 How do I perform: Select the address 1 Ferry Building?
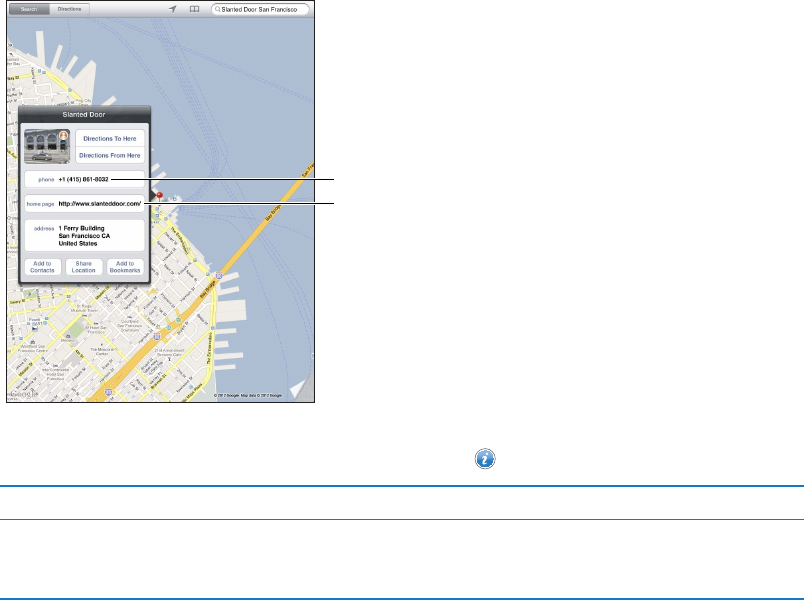tap(85, 236)
